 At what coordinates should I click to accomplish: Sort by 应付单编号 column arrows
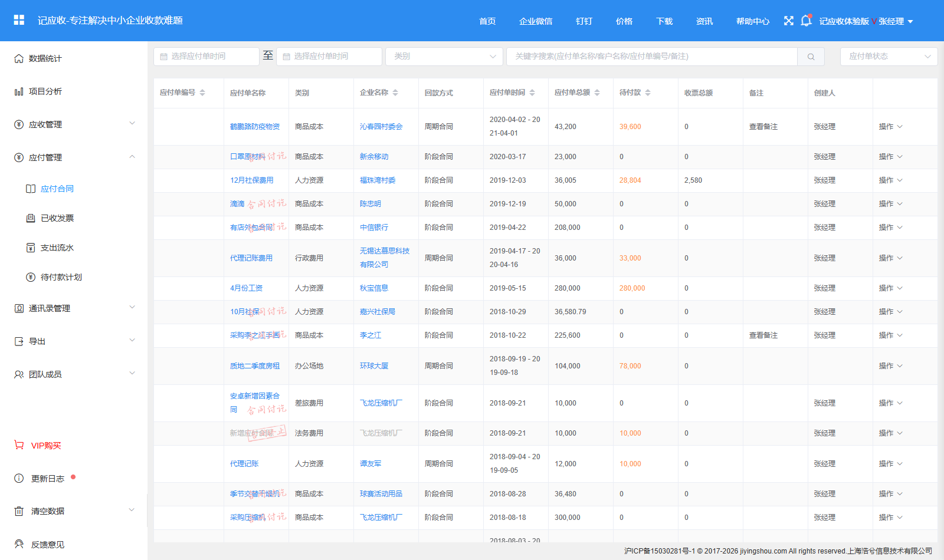(202, 93)
